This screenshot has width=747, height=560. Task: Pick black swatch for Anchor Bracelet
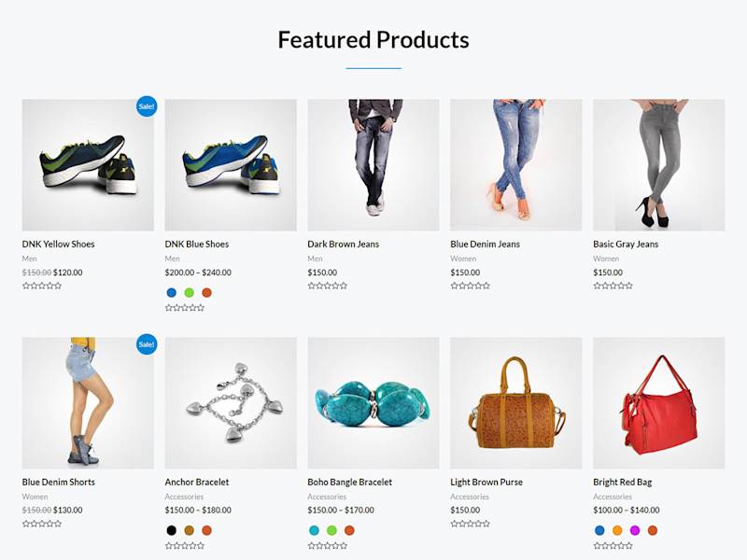[172, 530]
